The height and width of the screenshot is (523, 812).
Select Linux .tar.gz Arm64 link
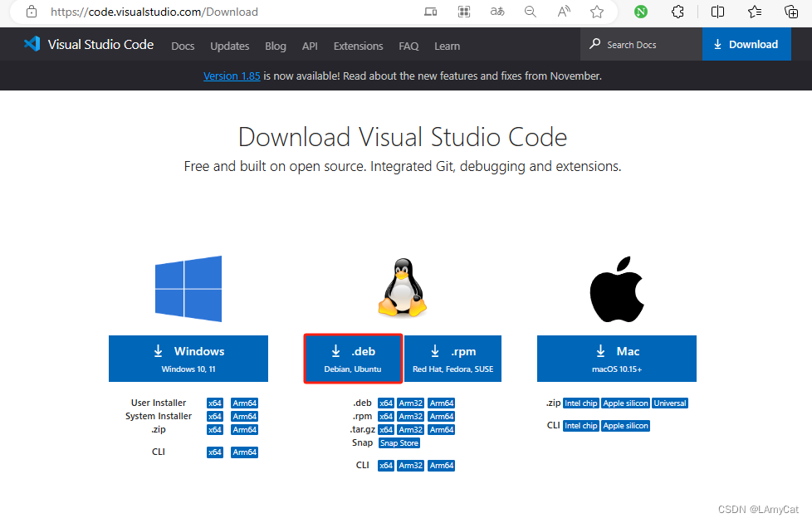pyautogui.click(x=441, y=430)
